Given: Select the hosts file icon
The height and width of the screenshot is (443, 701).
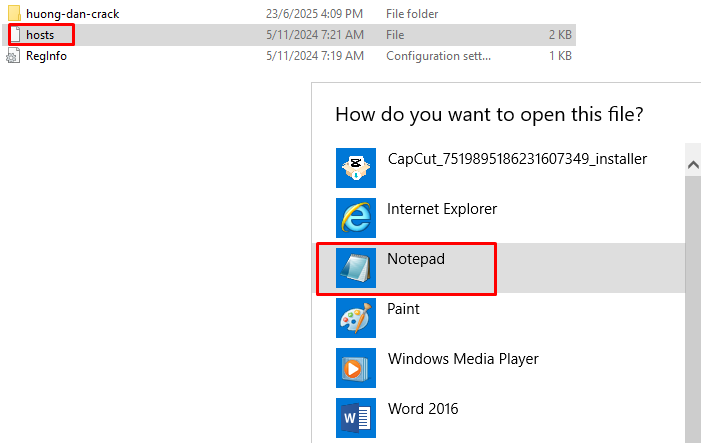Looking at the screenshot, I should pos(16,34).
